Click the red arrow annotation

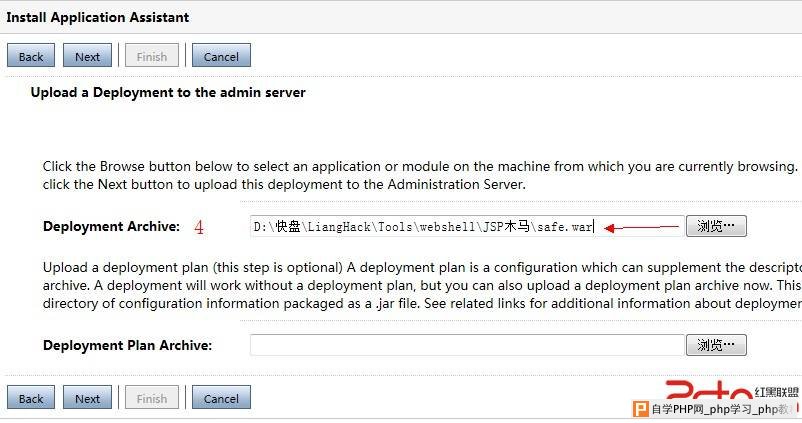tap(641, 227)
